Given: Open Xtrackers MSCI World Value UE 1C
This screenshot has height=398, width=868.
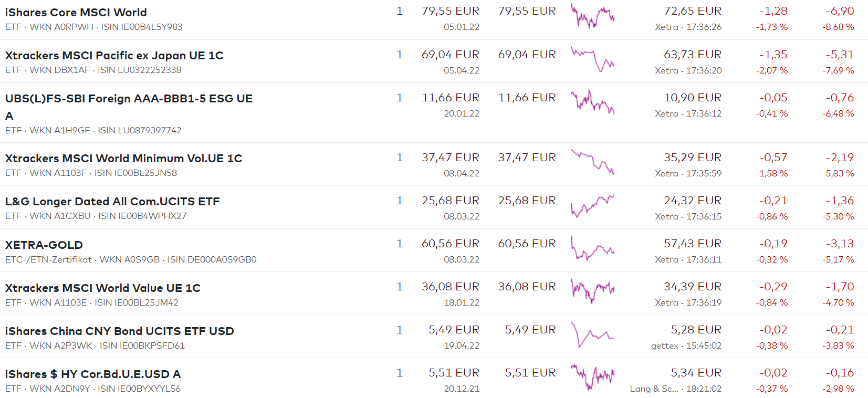Looking at the screenshot, I should point(103,288).
